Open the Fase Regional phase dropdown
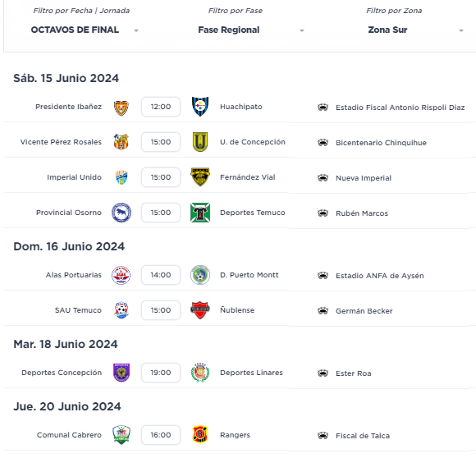This screenshot has width=476, height=458. coord(251,30)
